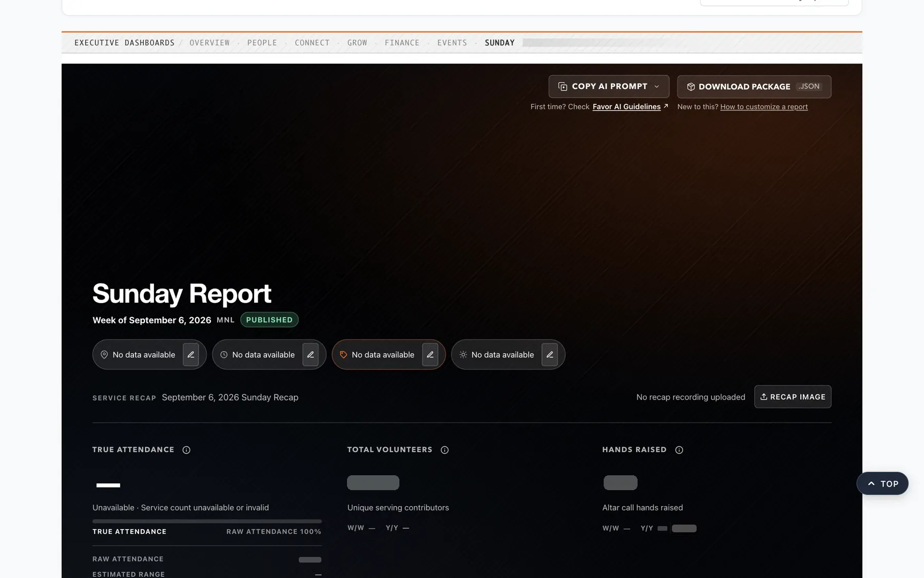Click No recap recording uploaded text
The height and width of the screenshot is (578, 924).
690,397
